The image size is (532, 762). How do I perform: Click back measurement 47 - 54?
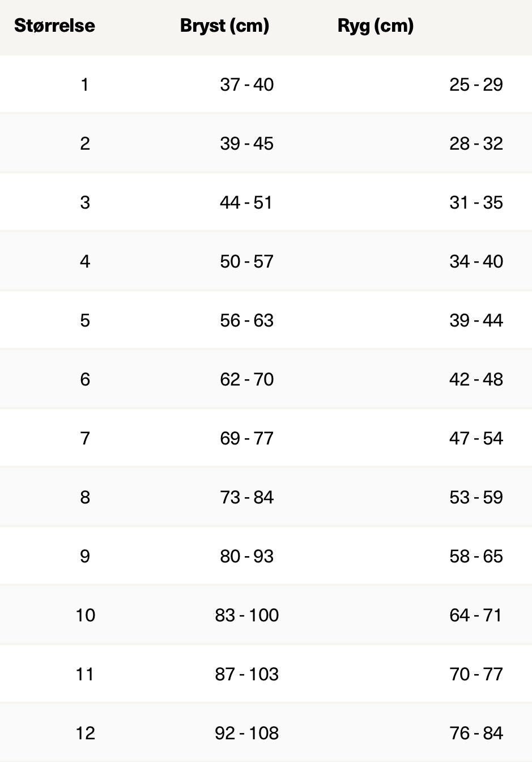[476, 438]
